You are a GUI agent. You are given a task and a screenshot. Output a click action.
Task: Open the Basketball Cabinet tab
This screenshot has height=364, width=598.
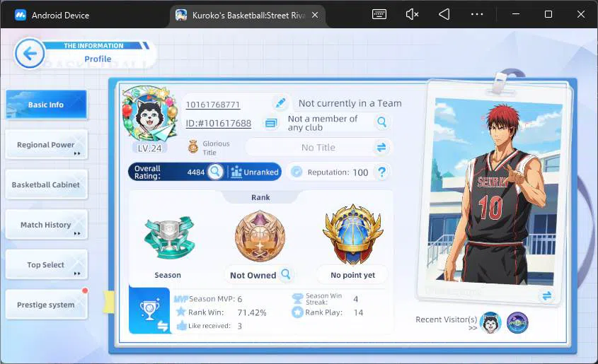(x=46, y=184)
